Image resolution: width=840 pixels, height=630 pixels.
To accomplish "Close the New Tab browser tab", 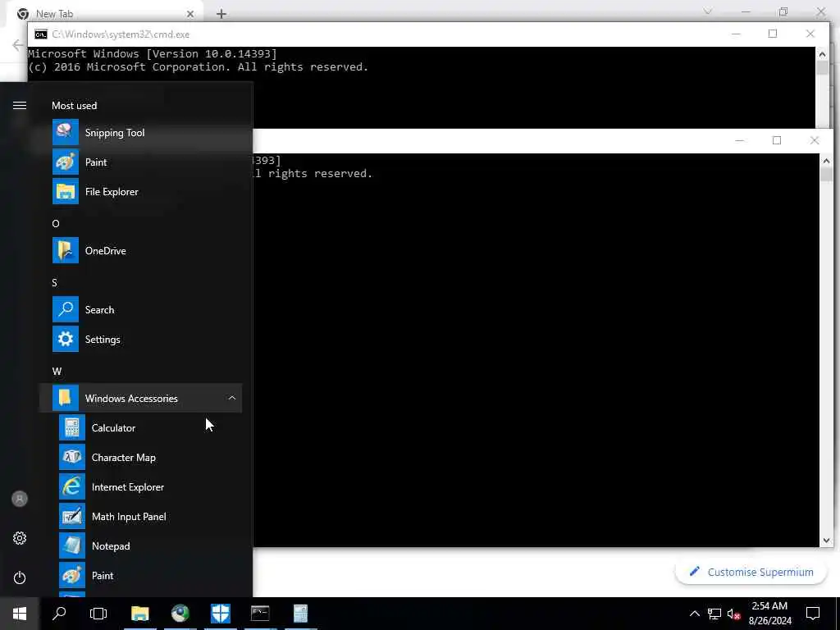I will 189,14.
